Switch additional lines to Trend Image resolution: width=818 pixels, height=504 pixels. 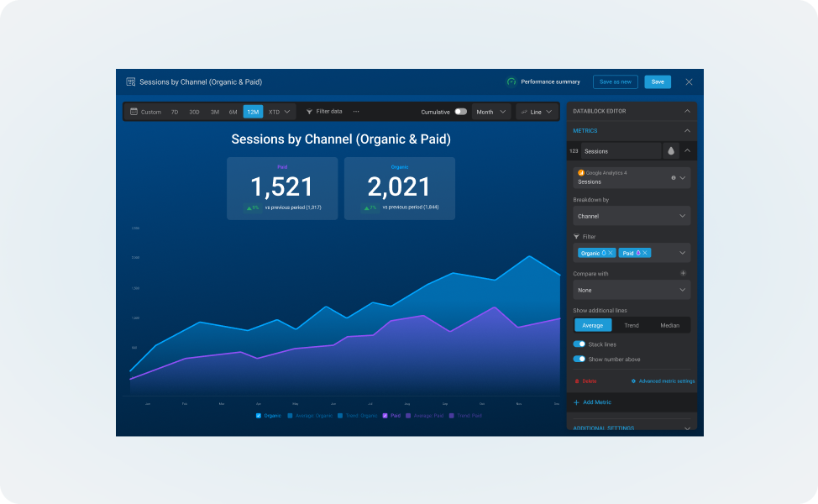tap(632, 325)
